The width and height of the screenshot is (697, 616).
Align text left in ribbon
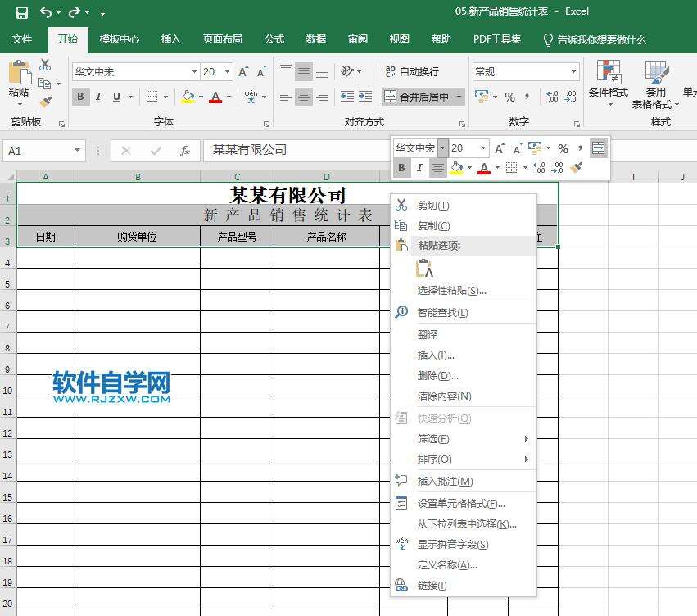(285, 97)
